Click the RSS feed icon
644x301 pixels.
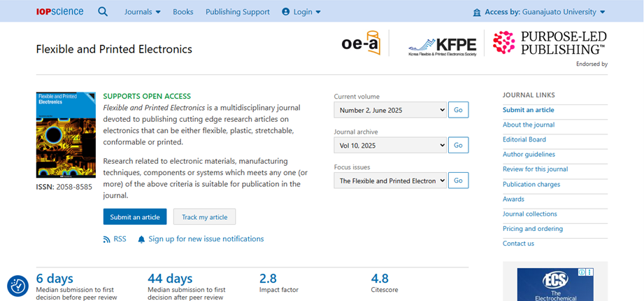tap(107, 239)
